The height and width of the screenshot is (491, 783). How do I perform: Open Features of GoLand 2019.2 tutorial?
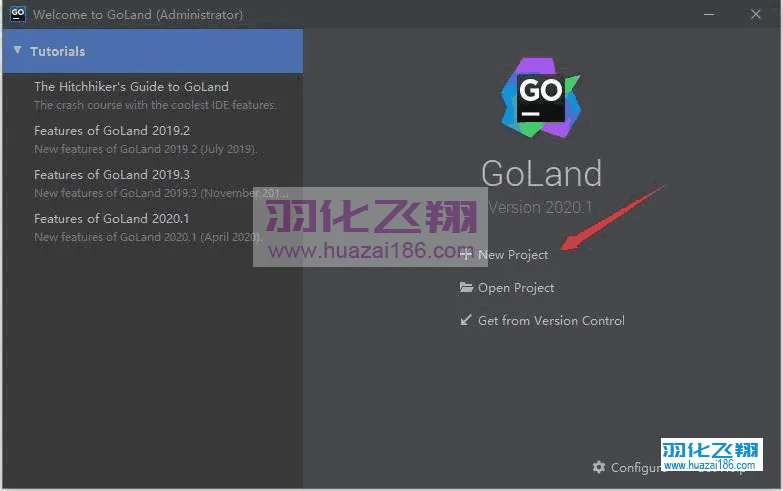(112, 130)
